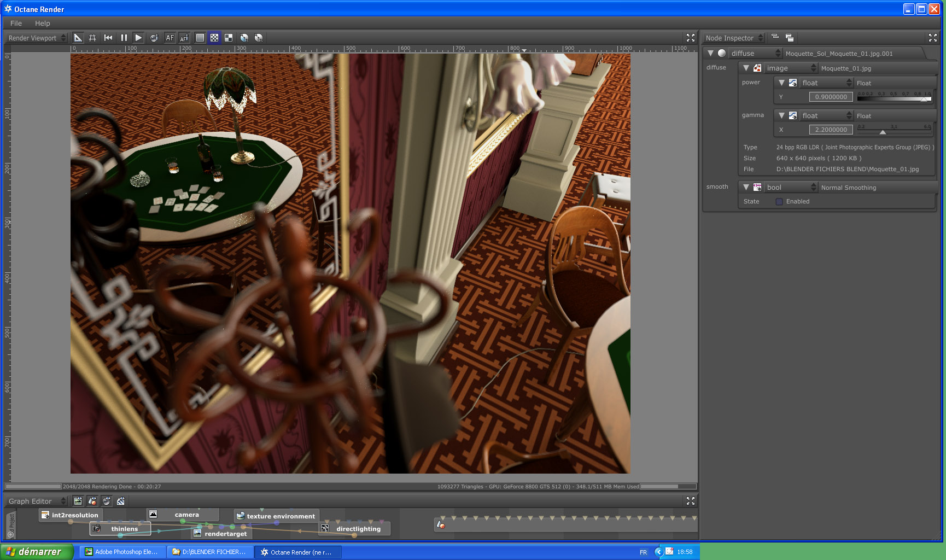Click the image file path D:\BLENDER FICHIERS BLEND\Moquette_01.jpg

pos(848,169)
